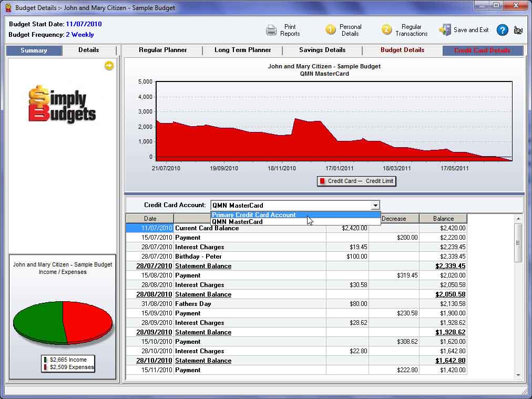Click the table scrollbar up arrow
Viewport: 532px width, 399px height.
tap(518, 219)
